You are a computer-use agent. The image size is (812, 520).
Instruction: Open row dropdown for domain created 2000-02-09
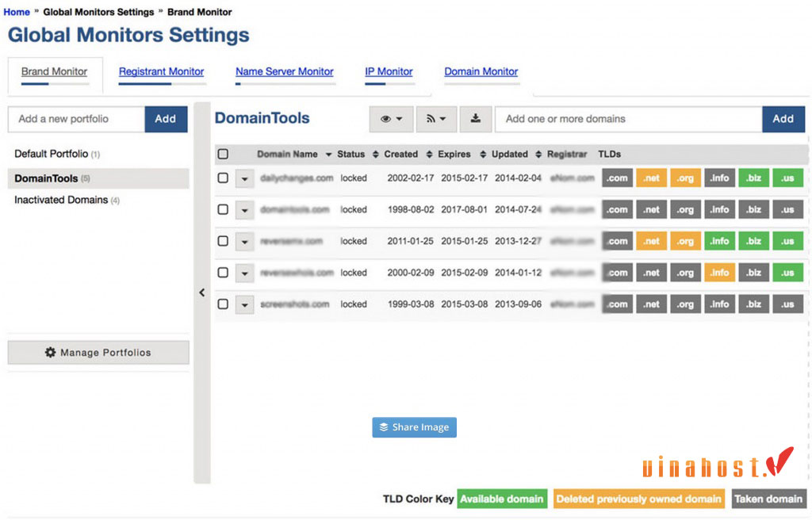coord(244,273)
